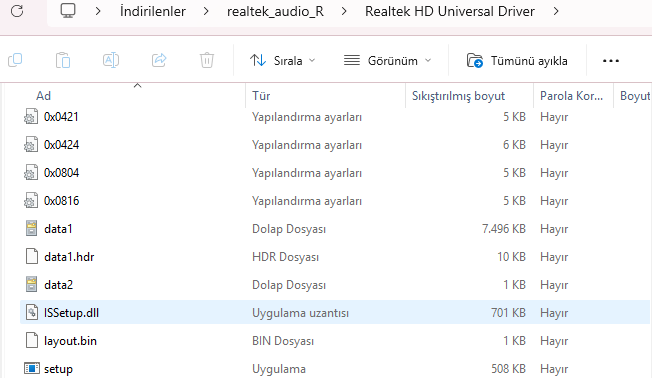Sort by the Sıkıştırılmış boyut column header

458,96
